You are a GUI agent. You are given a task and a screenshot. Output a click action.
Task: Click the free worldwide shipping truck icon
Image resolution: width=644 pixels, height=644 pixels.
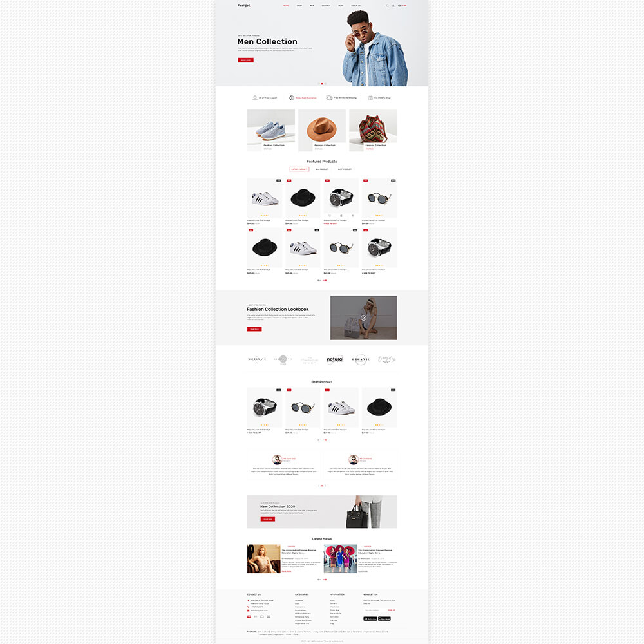[329, 98]
